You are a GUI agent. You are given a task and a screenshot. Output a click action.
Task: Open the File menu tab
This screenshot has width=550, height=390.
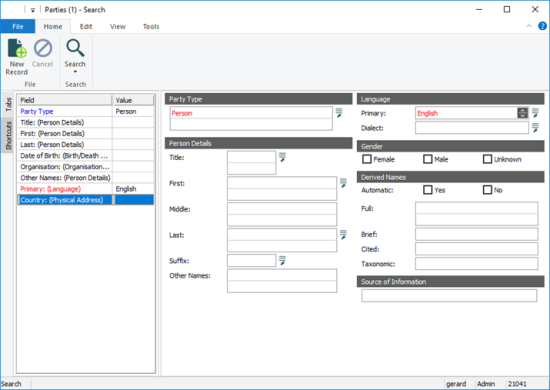pos(18,26)
